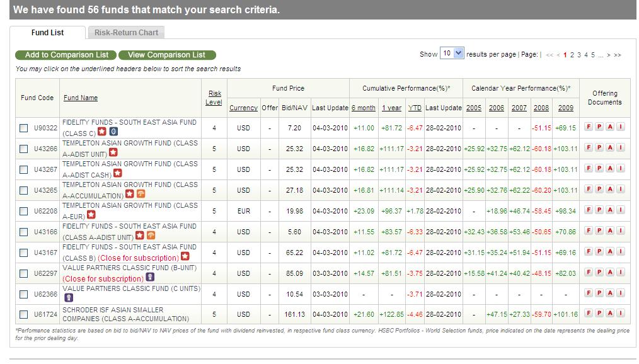Click the orange umbrella icon for Fidelity A-ADIST UNIT
Image resolution: width=639 pixels, height=364 pixels.
click(151, 236)
